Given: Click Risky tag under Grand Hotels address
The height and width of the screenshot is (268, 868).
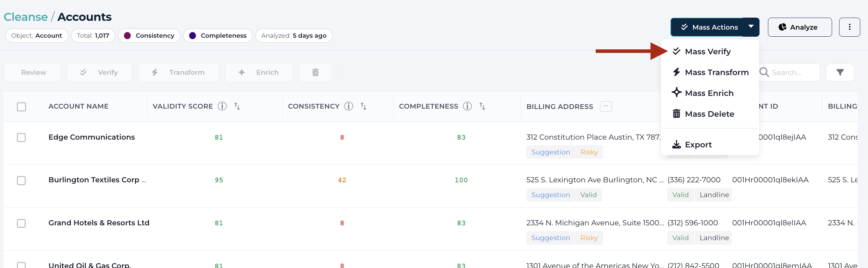Looking at the screenshot, I should coord(589,238).
